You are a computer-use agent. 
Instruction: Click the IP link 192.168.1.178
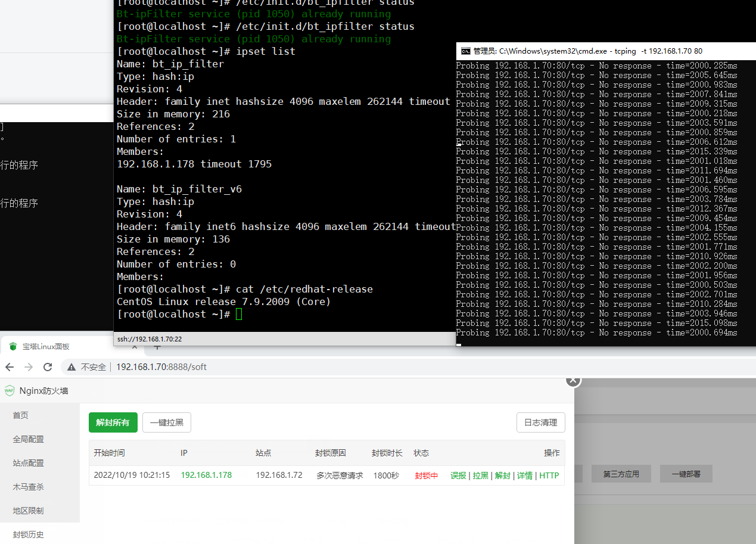click(x=206, y=475)
